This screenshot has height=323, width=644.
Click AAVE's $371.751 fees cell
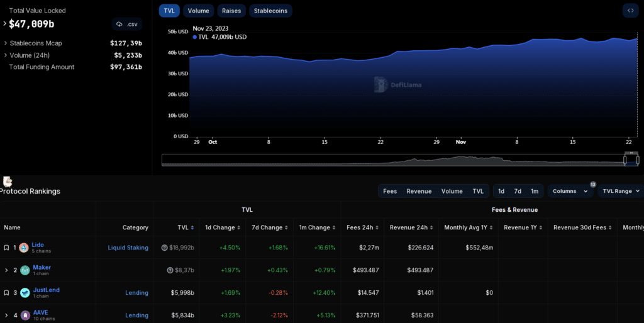pos(367,315)
